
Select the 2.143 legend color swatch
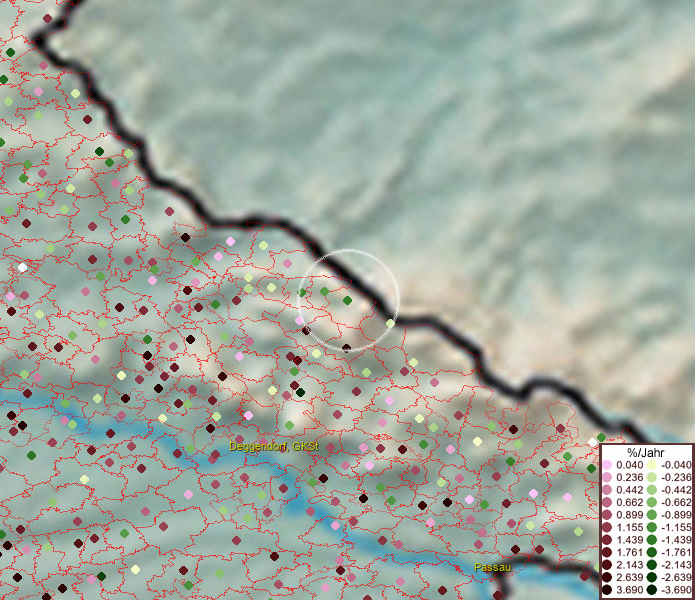607,565
